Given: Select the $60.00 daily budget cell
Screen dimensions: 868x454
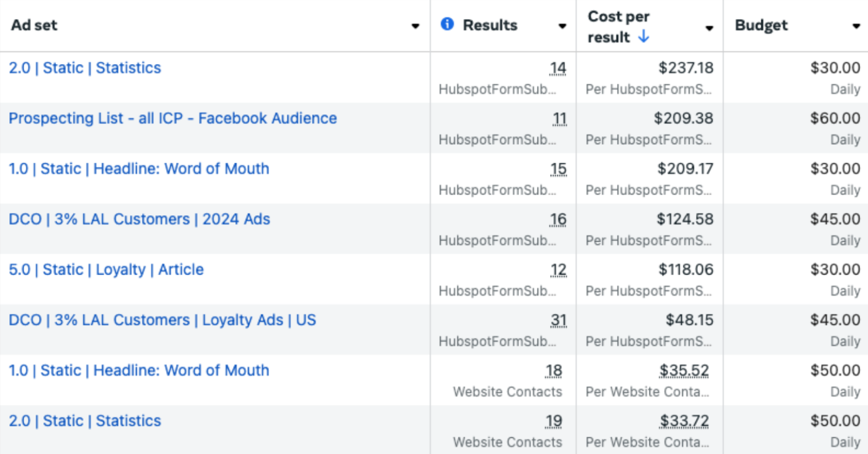Looking at the screenshot, I should click(x=835, y=118).
